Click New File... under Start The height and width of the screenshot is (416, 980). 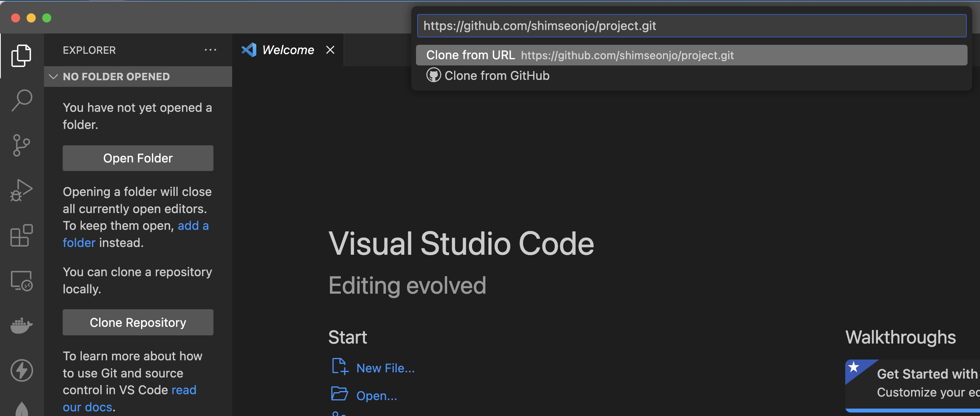385,368
